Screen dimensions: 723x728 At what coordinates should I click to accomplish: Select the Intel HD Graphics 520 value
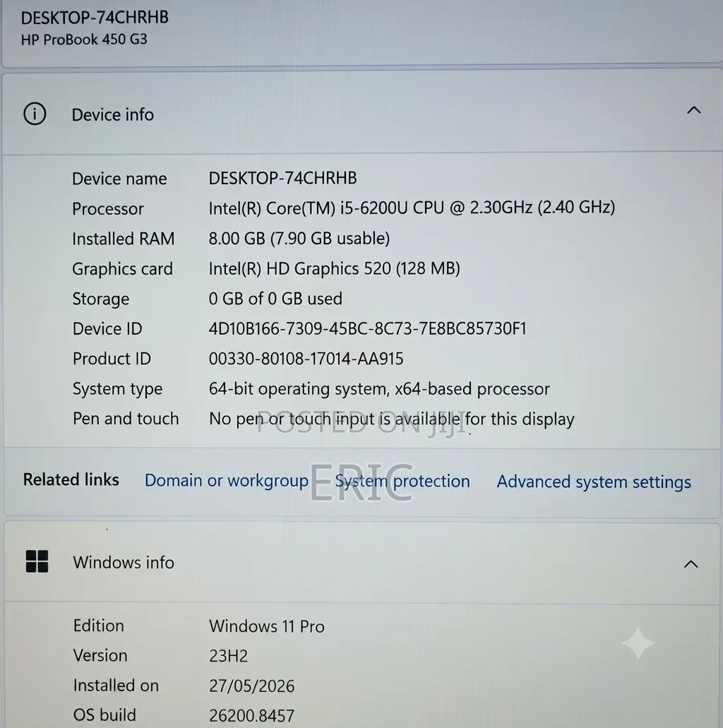click(x=335, y=268)
